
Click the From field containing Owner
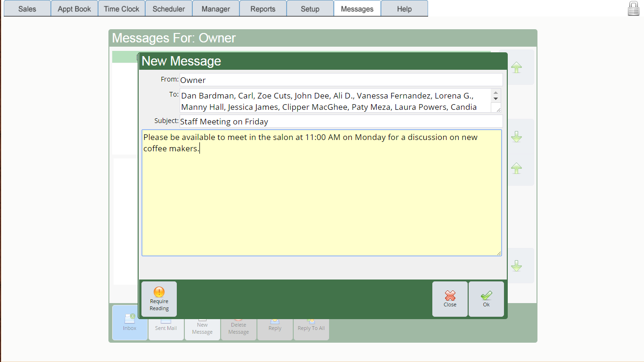(x=341, y=80)
